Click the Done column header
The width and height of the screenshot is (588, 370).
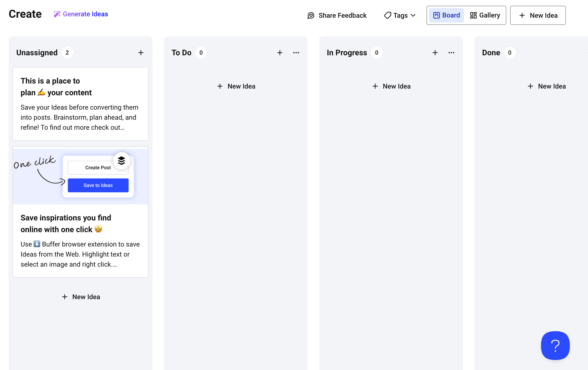pos(491,53)
